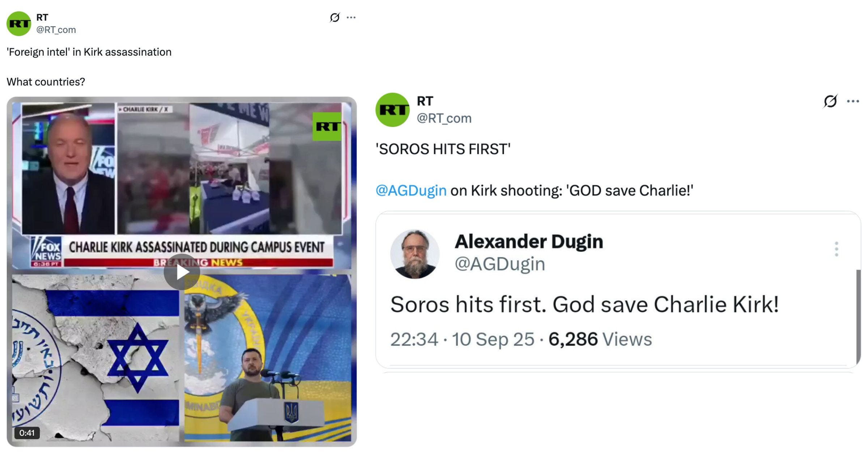
Task: Click the Israeli flag video thumbnail
Action: [x=96, y=358]
